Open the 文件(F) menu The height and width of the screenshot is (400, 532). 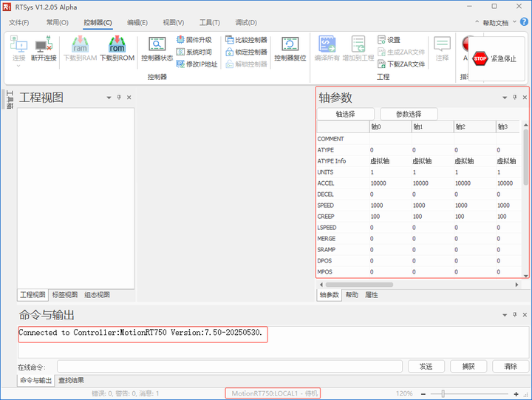tap(19, 22)
